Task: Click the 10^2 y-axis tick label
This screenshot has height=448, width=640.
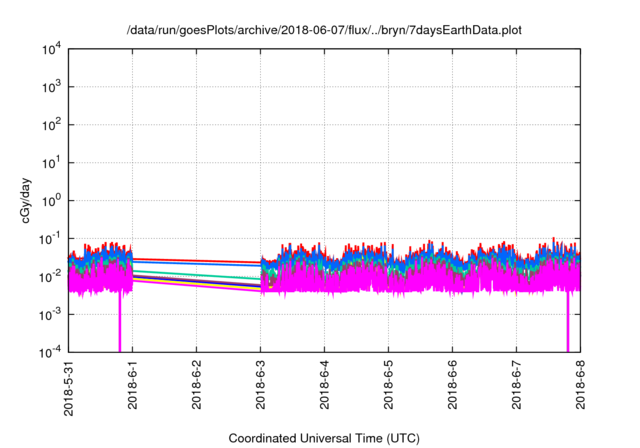Action: [x=51, y=125]
